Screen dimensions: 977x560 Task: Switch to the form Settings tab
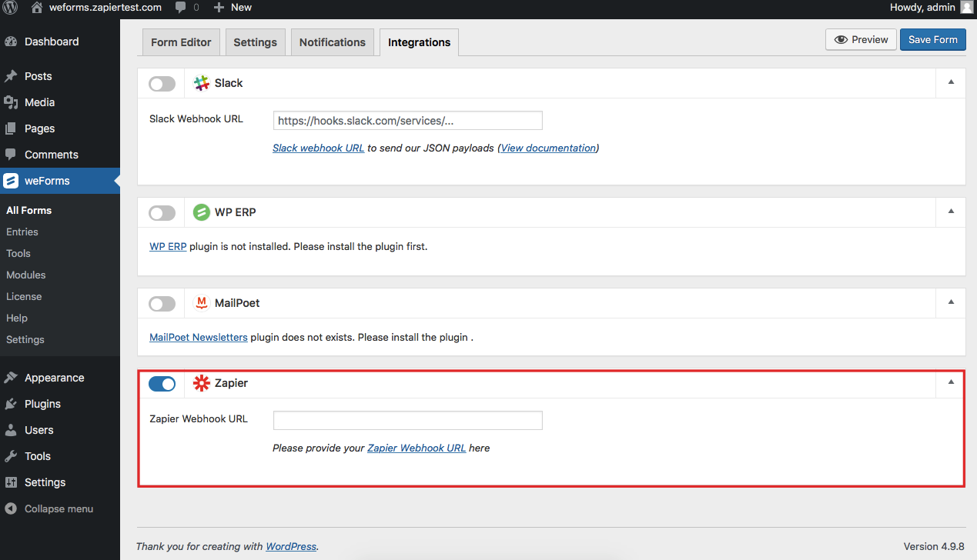(x=256, y=42)
